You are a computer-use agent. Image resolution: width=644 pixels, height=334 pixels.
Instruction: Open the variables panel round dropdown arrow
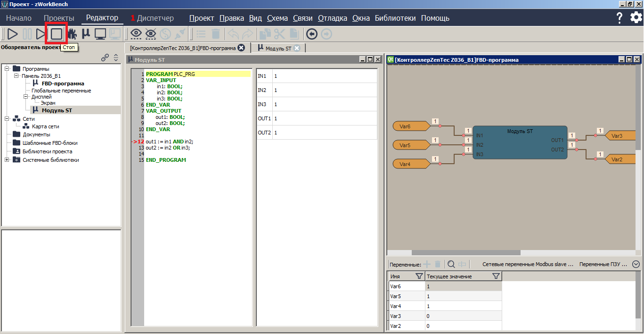(636, 264)
